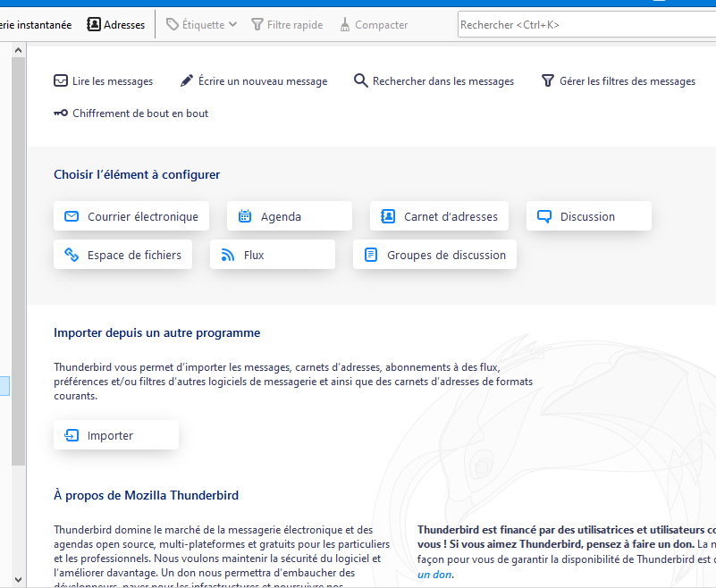Screen dimensions: 716x588
Task: Toggle the Filtre rapide funnel icon
Action: [x=257, y=25]
